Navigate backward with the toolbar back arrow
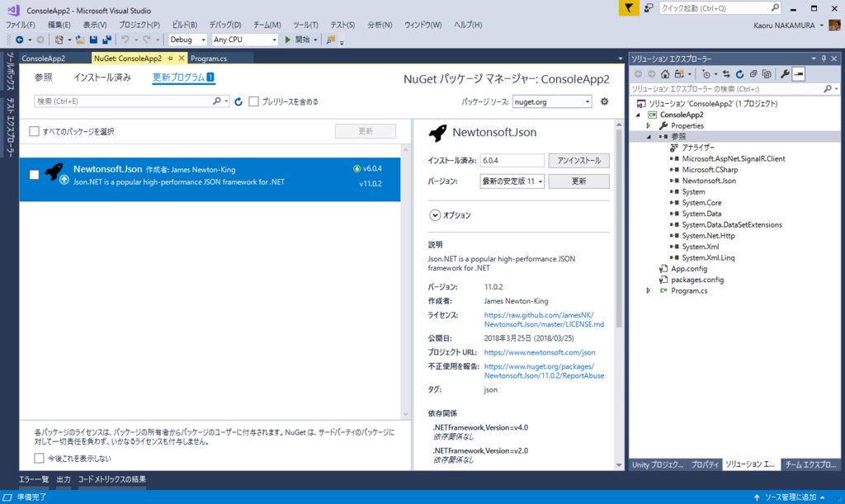 (x=20, y=40)
